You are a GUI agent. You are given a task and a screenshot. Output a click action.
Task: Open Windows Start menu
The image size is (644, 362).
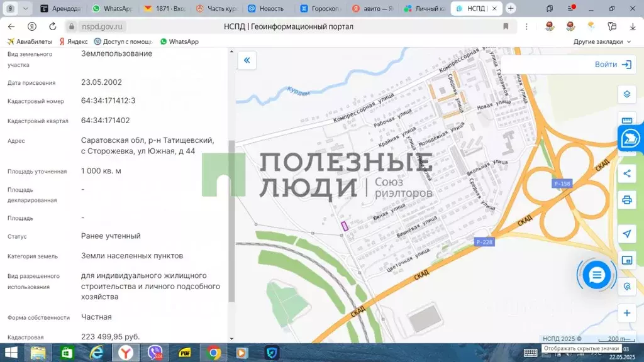click(11, 353)
